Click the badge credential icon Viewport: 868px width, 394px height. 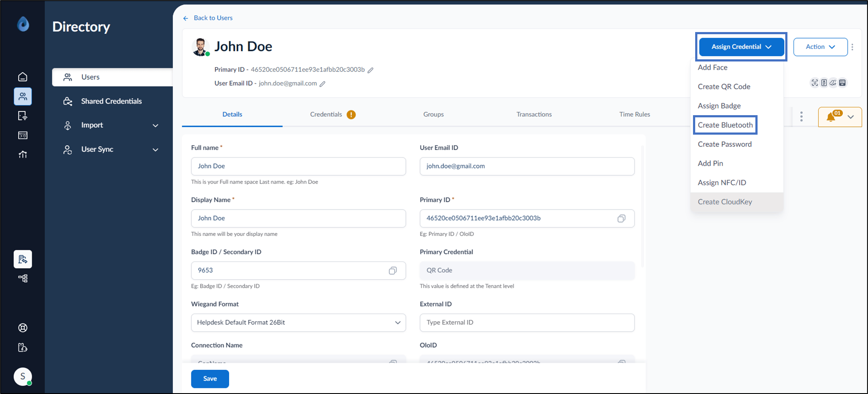(824, 83)
